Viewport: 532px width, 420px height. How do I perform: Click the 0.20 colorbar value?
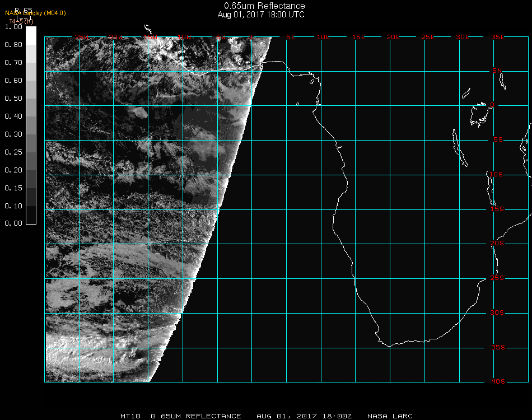pos(13,170)
